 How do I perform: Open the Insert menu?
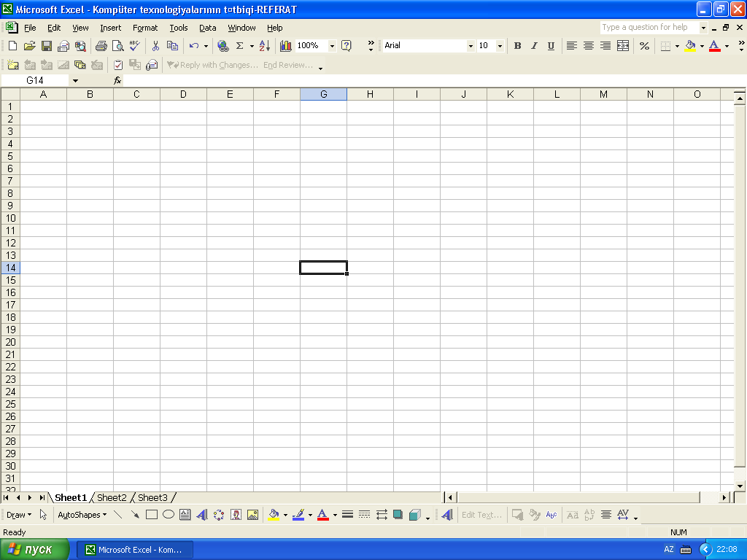tap(111, 28)
